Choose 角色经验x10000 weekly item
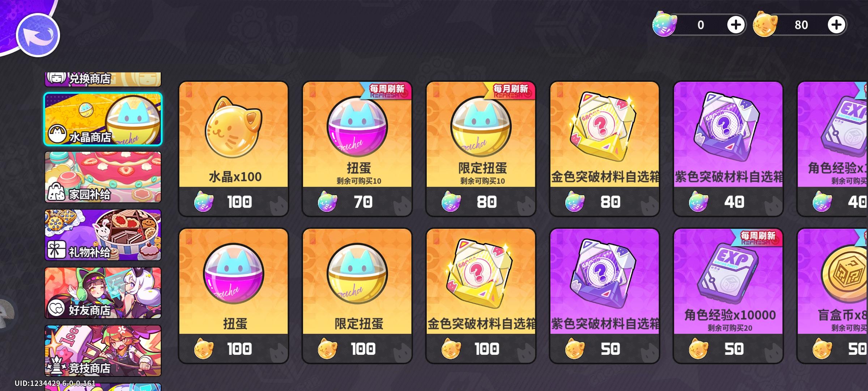The width and height of the screenshot is (868, 391). click(x=728, y=296)
